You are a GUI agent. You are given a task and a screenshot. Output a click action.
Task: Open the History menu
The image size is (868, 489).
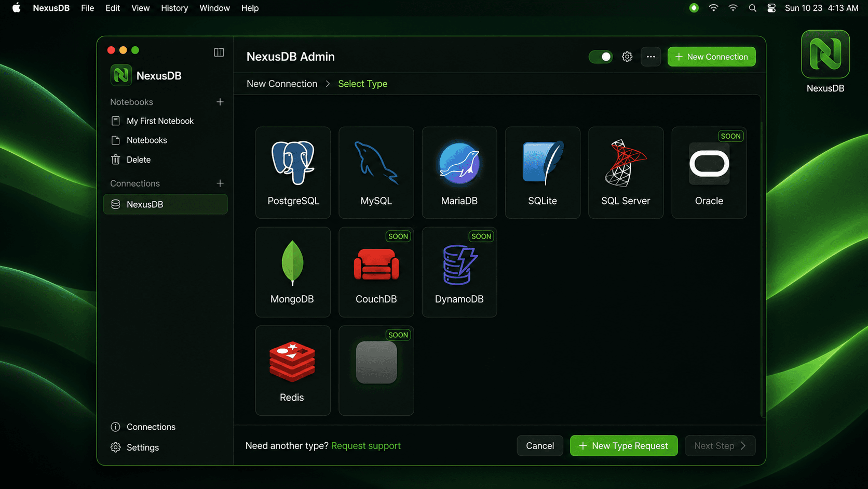(174, 8)
